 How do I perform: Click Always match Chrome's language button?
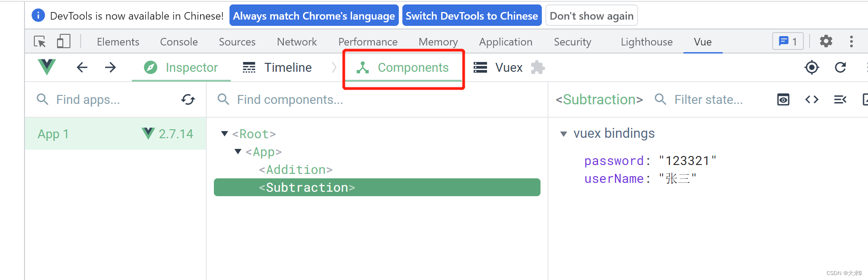pos(314,16)
